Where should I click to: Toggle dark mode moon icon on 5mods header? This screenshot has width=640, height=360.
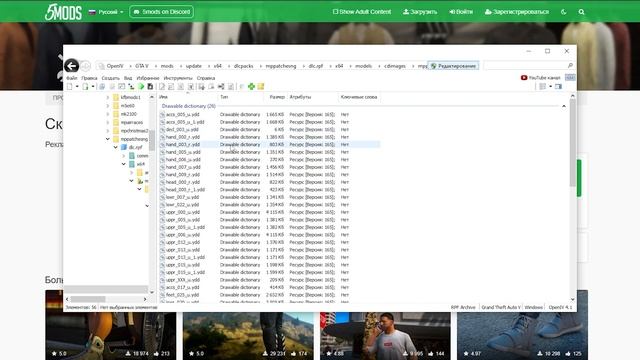(x=564, y=12)
